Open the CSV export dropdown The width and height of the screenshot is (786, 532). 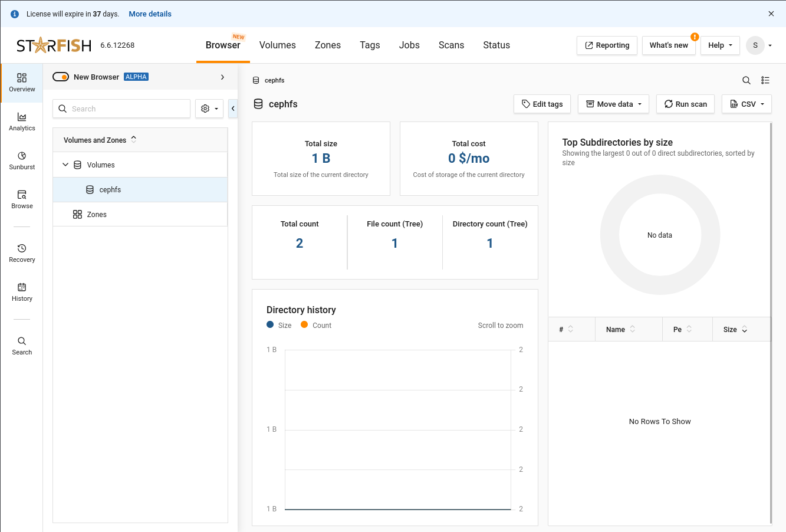746,104
